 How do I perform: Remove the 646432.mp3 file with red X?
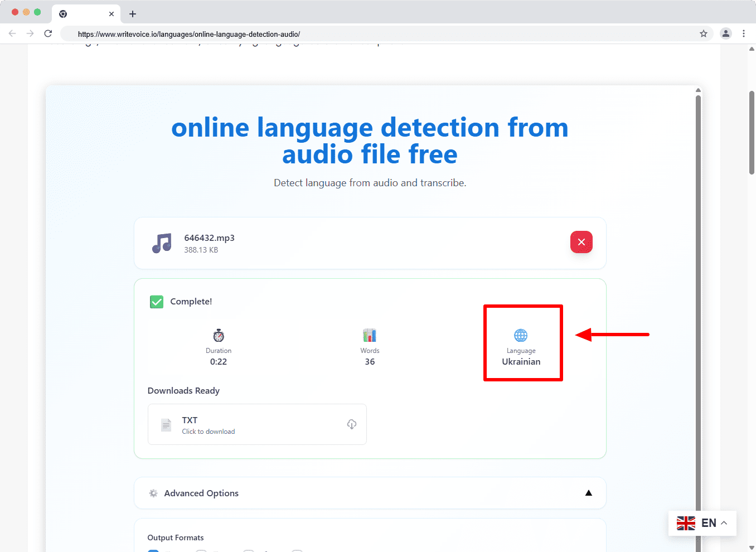pyautogui.click(x=581, y=242)
